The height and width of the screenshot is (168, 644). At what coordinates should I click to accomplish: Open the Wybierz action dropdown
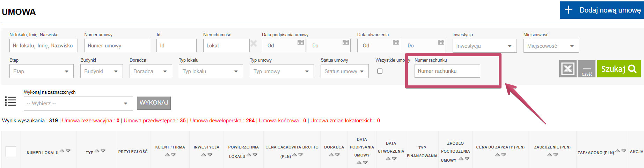[79, 104]
